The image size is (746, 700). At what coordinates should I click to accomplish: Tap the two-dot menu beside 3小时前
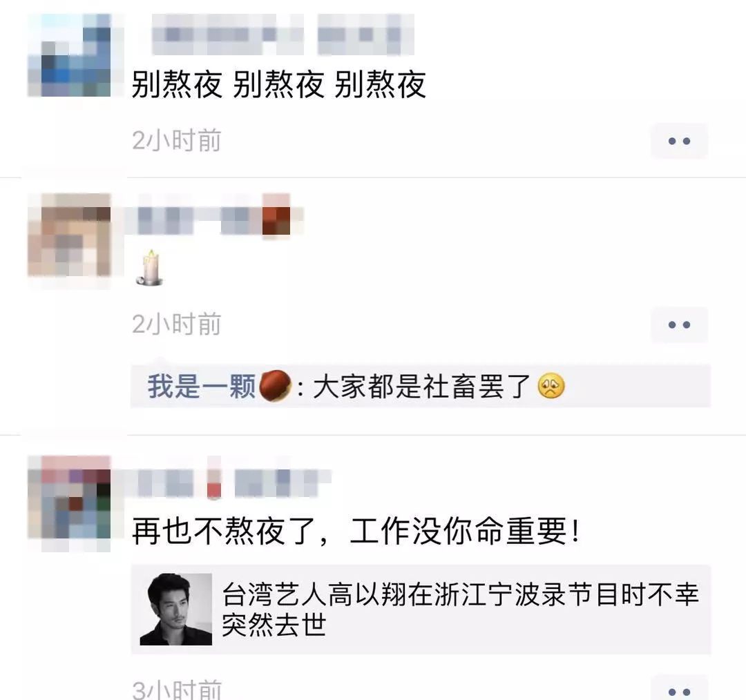679,690
